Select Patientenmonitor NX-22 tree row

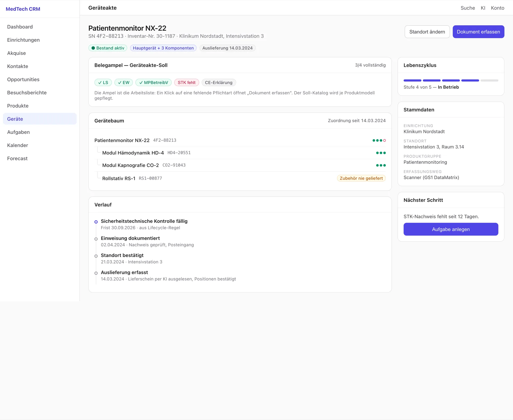click(x=240, y=140)
